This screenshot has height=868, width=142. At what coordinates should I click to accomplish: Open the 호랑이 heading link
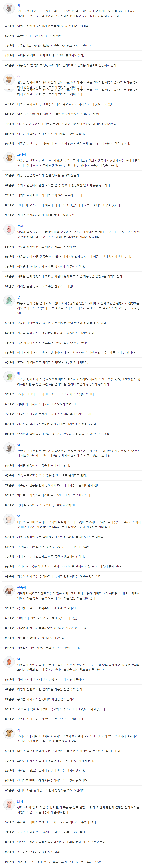coord(21,155)
